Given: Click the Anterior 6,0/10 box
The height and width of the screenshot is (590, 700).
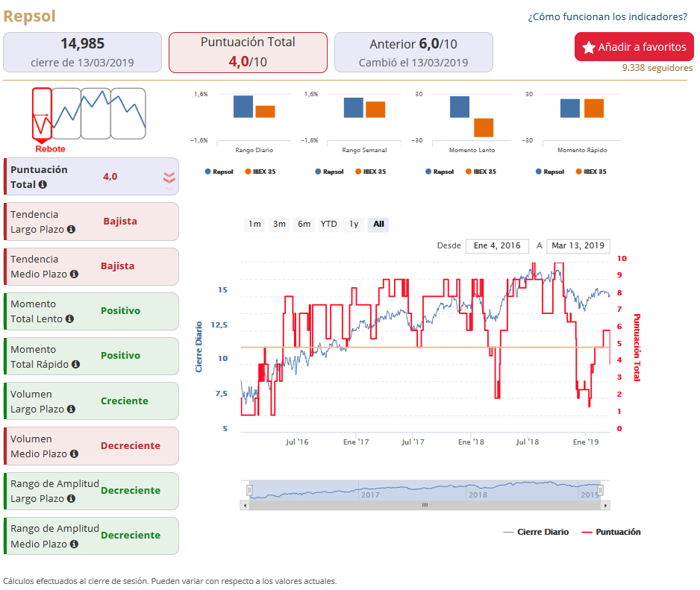Looking at the screenshot, I should tap(413, 52).
